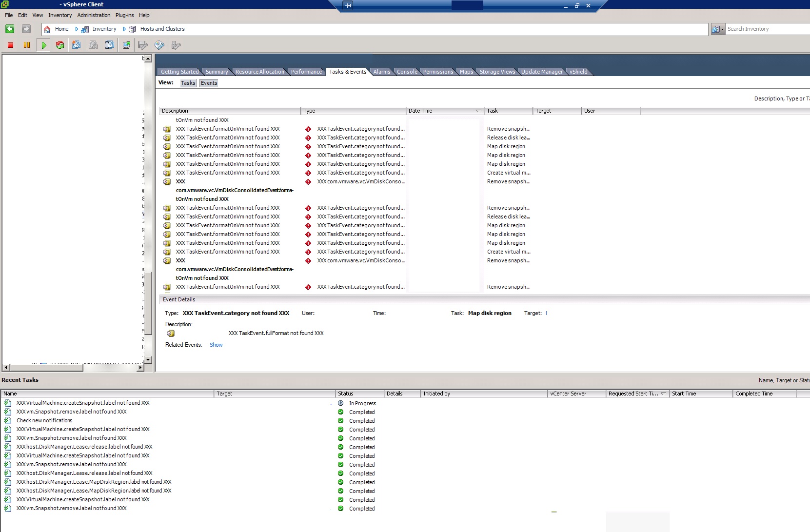810x532 pixels.
Task: Click the Requested Start Time sort arrow
Action: (x=663, y=394)
